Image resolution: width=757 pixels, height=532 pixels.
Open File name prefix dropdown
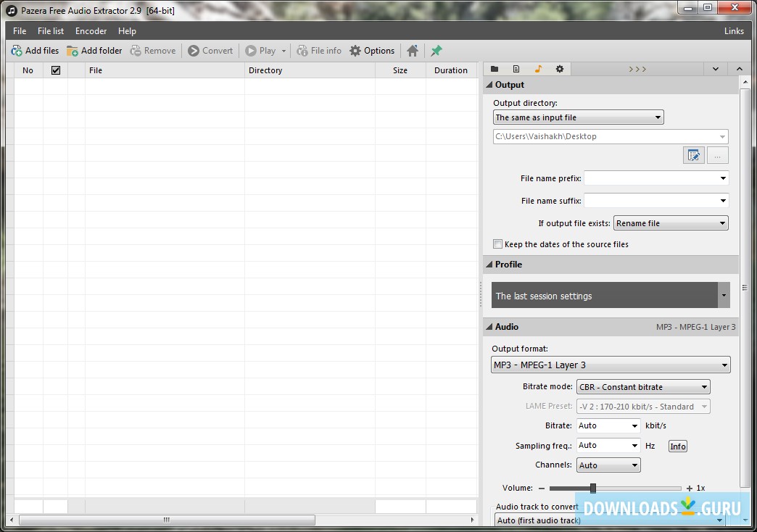pos(723,178)
